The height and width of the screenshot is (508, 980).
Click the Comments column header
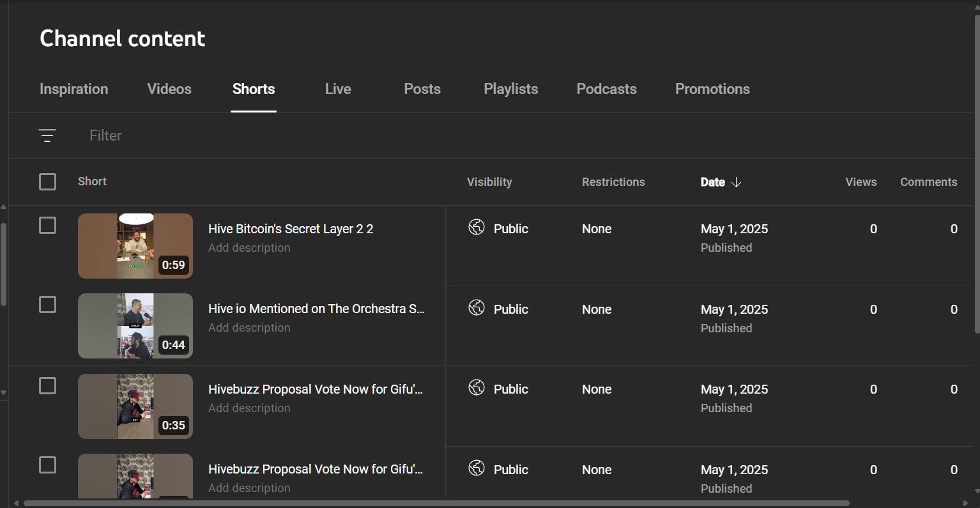(929, 182)
